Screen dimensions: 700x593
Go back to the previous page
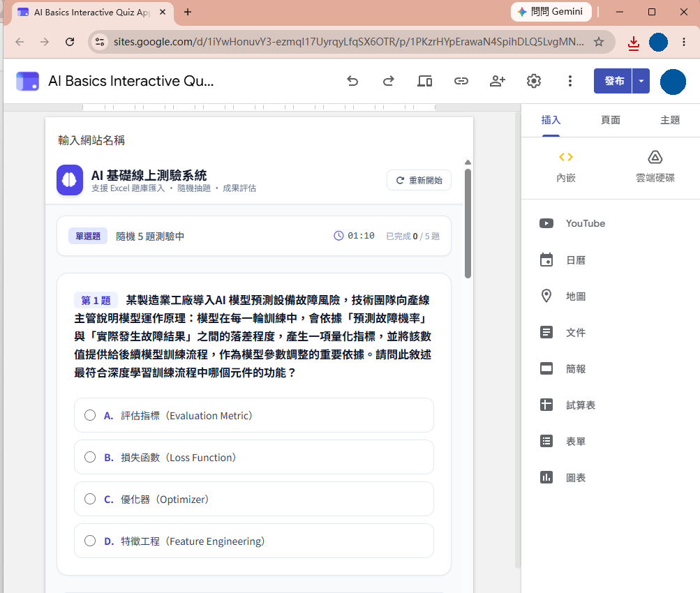[20, 42]
